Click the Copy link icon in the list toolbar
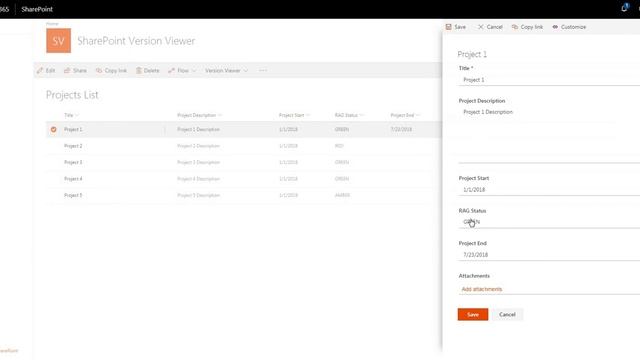 (99, 71)
